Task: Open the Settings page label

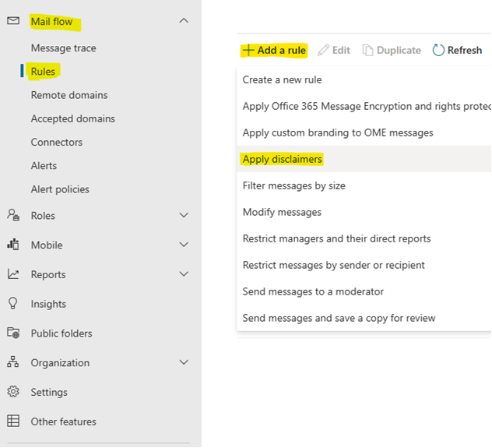Action: pos(49,392)
